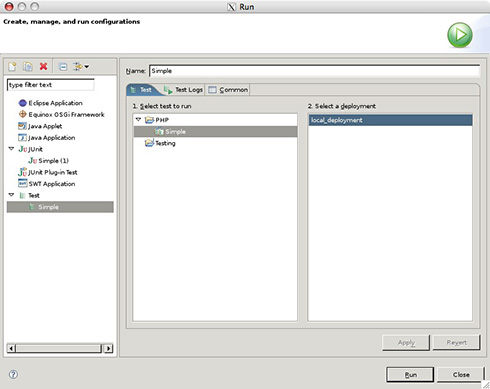The width and height of the screenshot is (490, 389).
Task: Select Java Application configuration type
Action: 52,138
